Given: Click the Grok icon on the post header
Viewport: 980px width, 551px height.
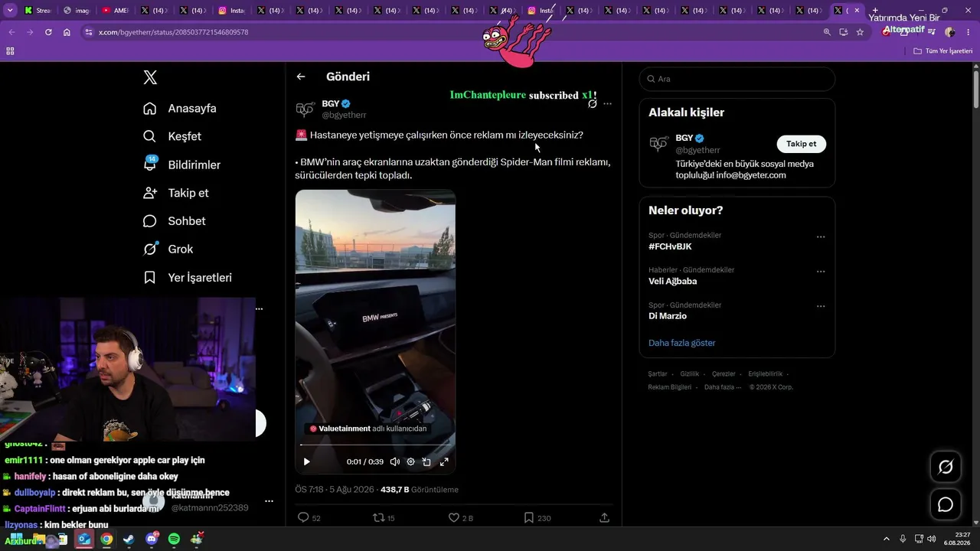Looking at the screenshot, I should click(592, 103).
